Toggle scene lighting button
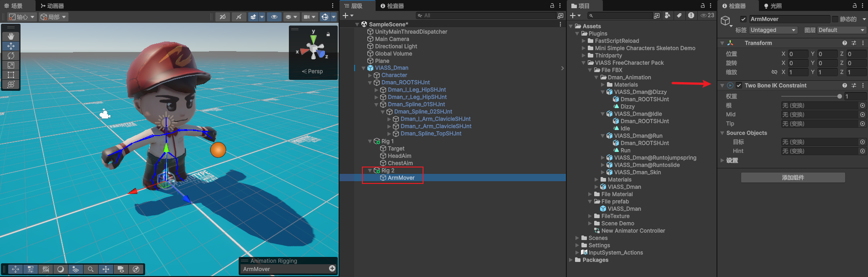 point(239,17)
